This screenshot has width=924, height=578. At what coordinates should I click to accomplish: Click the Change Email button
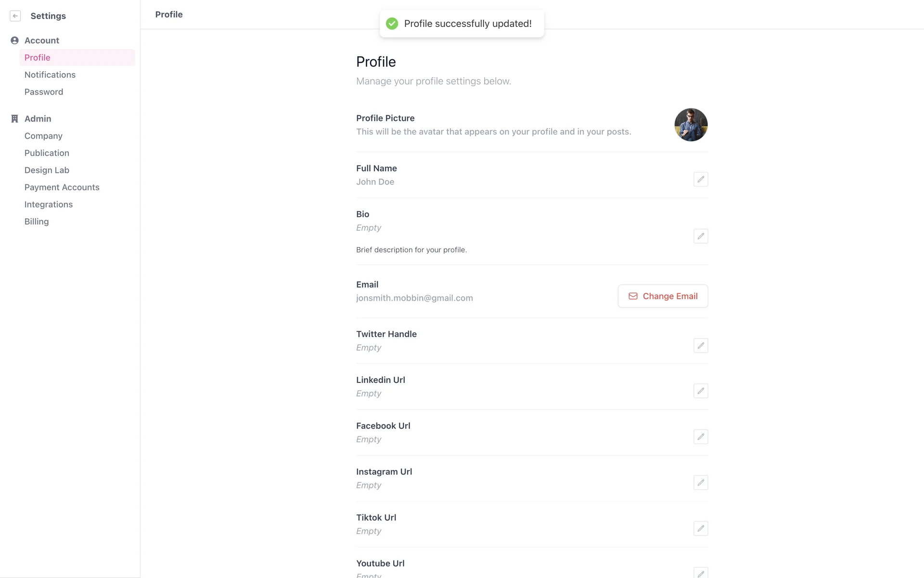(663, 296)
